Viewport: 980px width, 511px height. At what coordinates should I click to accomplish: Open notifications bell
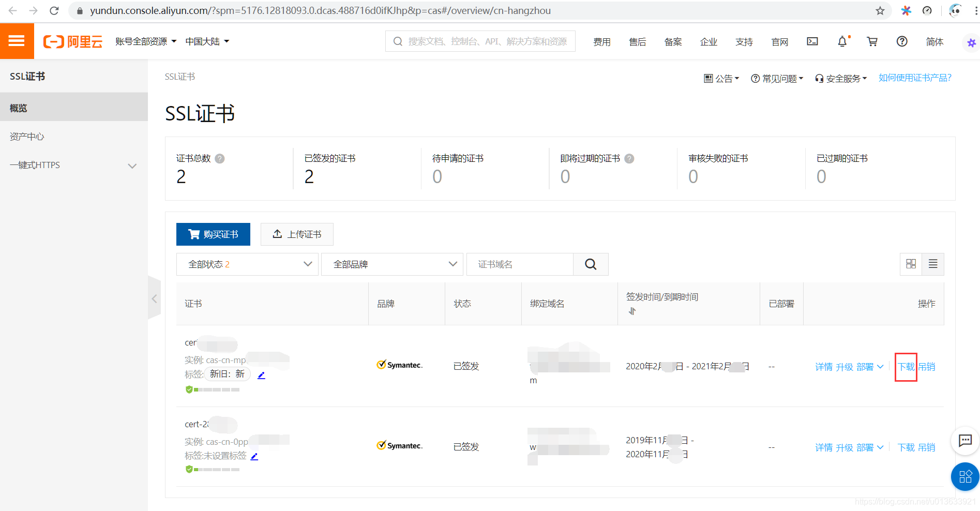(x=842, y=41)
